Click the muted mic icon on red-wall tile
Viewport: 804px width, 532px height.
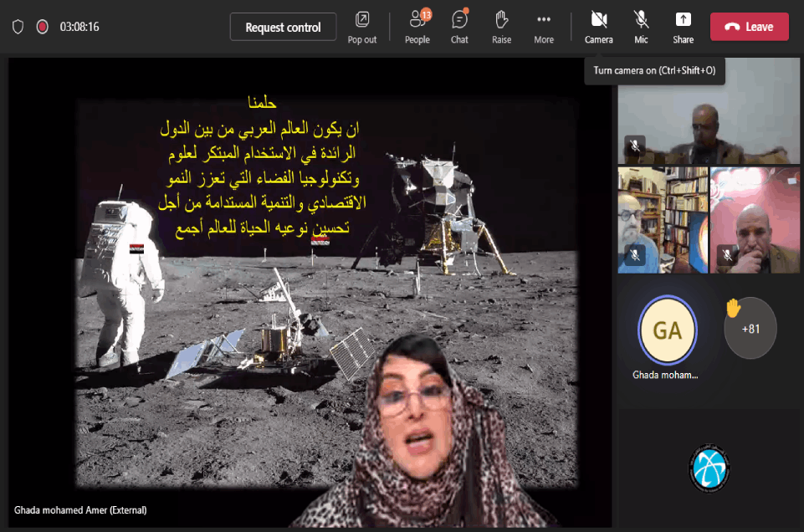tap(727, 255)
